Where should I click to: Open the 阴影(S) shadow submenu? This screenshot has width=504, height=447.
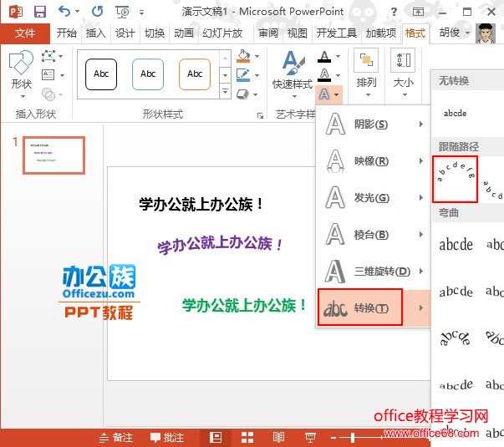pos(374,124)
